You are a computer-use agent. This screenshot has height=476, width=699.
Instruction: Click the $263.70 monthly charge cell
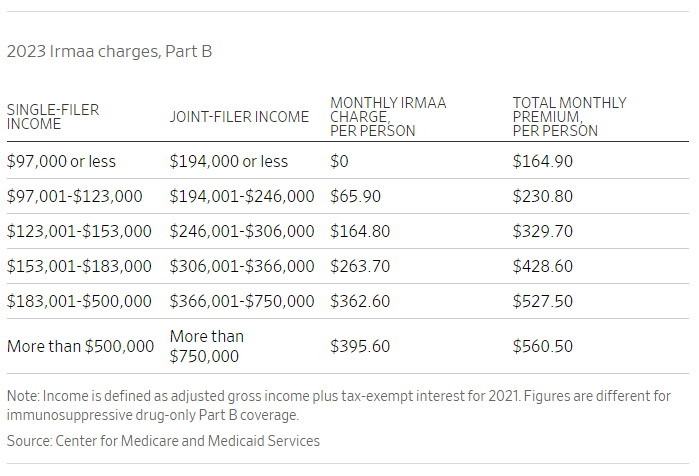(360, 266)
